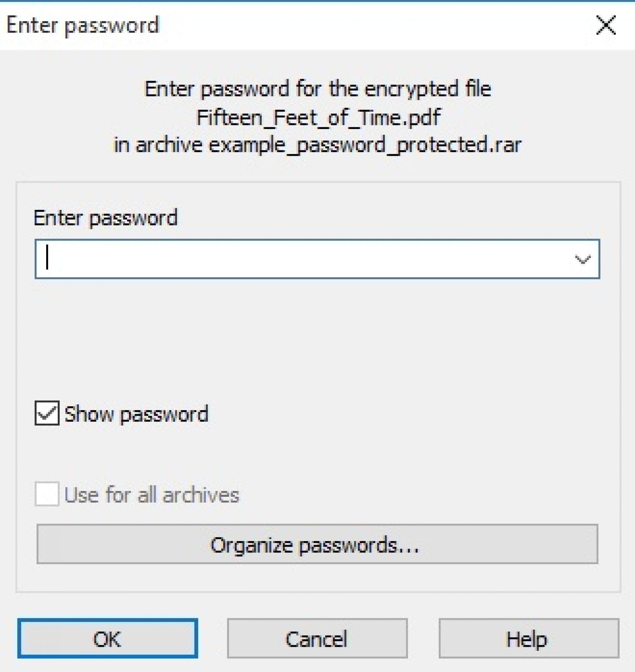Close the Enter password dialog
The width and height of the screenshot is (635, 672).
coord(605,25)
